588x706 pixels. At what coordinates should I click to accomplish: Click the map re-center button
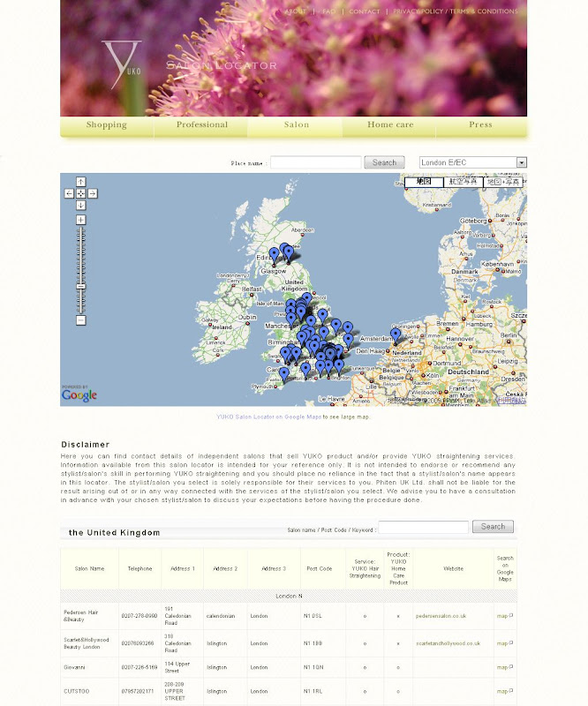coord(80,193)
